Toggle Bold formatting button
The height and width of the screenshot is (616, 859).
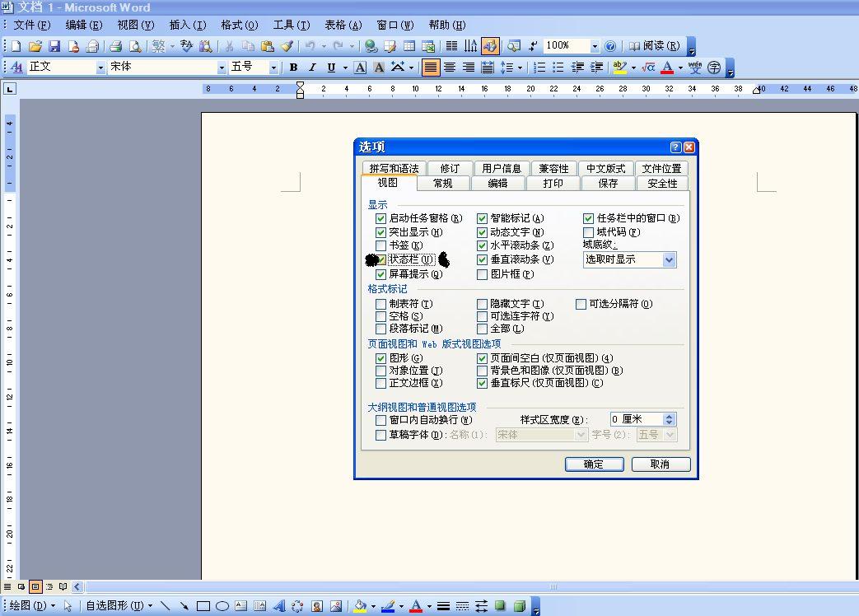coord(294,68)
